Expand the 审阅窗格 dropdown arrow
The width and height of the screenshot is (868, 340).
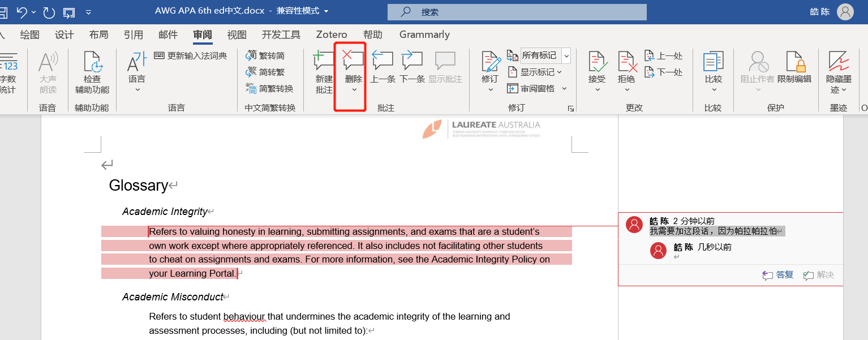point(564,88)
